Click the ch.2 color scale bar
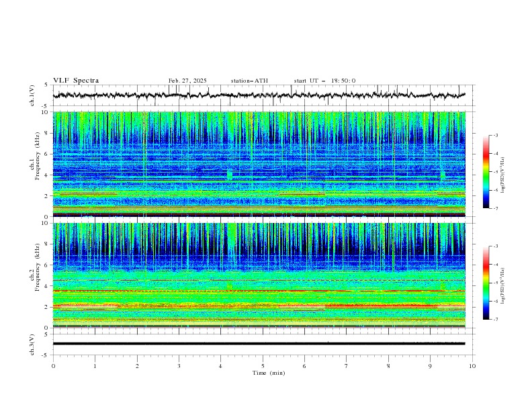This screenshot has height=411, width=532. click(486, 283)
